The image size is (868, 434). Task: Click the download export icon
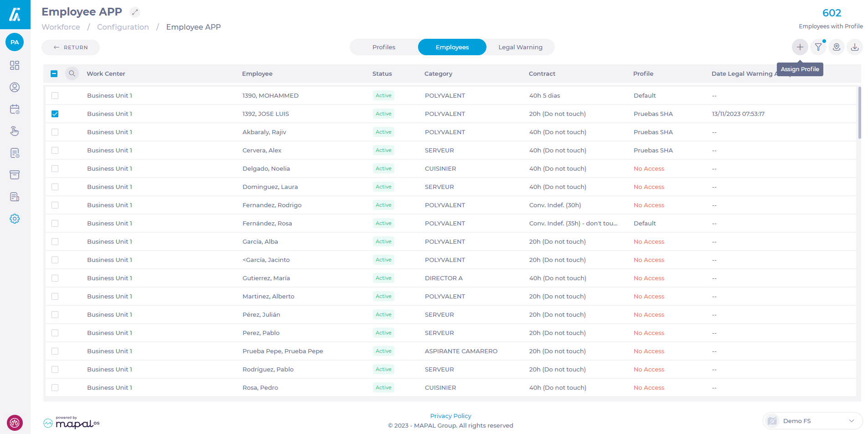pos(855,47)
